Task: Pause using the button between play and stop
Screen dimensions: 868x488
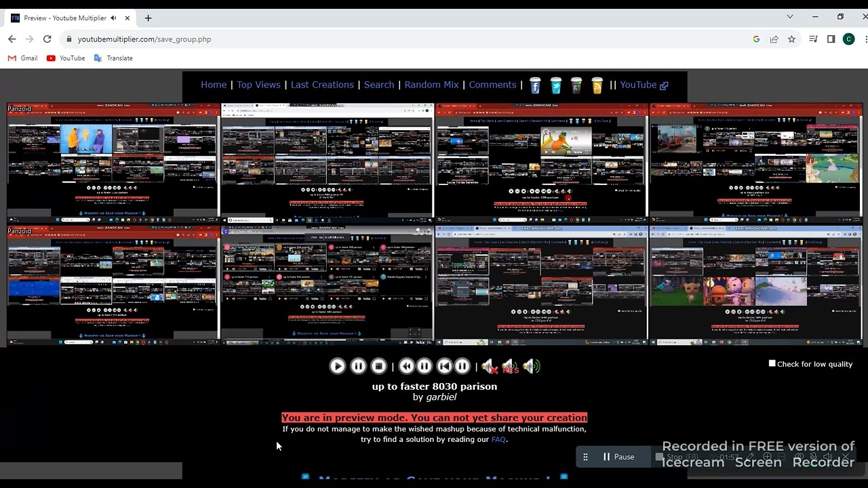Action: (358, 367)
